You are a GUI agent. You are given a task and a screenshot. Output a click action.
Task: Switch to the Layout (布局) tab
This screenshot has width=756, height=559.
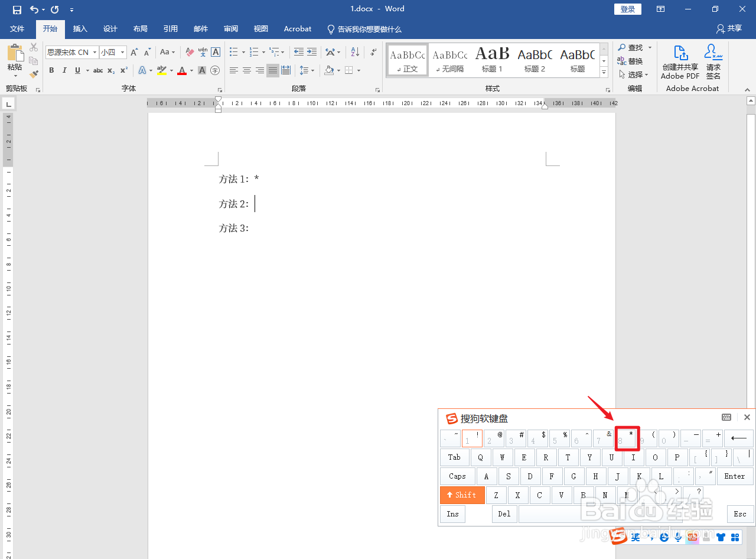point(141,28)
